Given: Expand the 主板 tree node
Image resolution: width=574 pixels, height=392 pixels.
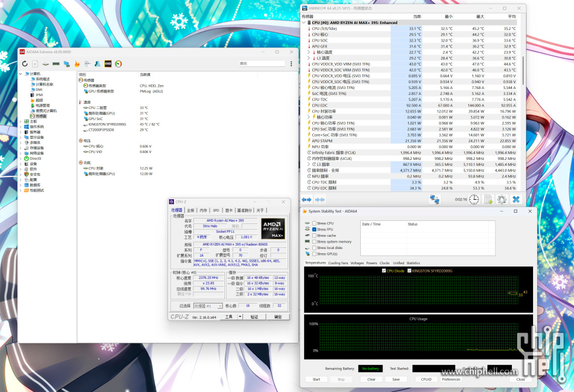Looking at the screenshot, I should [21, 121].
